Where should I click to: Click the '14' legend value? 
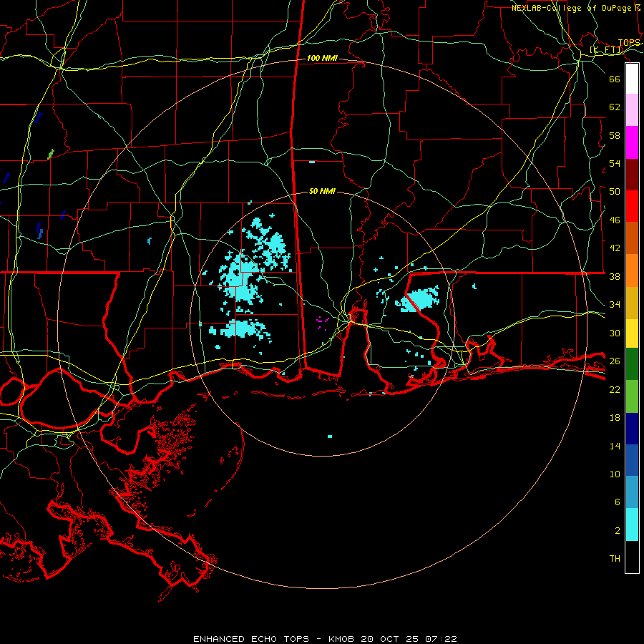(x=615, y=446)
